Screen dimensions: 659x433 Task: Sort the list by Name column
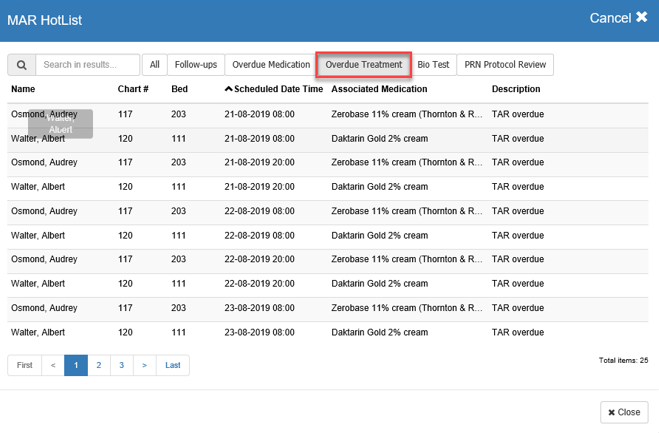pos(23,89)
